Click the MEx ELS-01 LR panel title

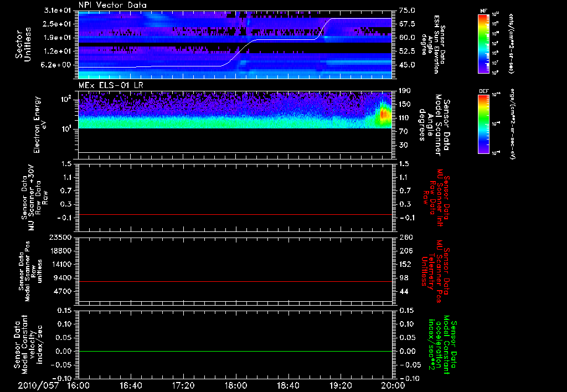(111, 85)
